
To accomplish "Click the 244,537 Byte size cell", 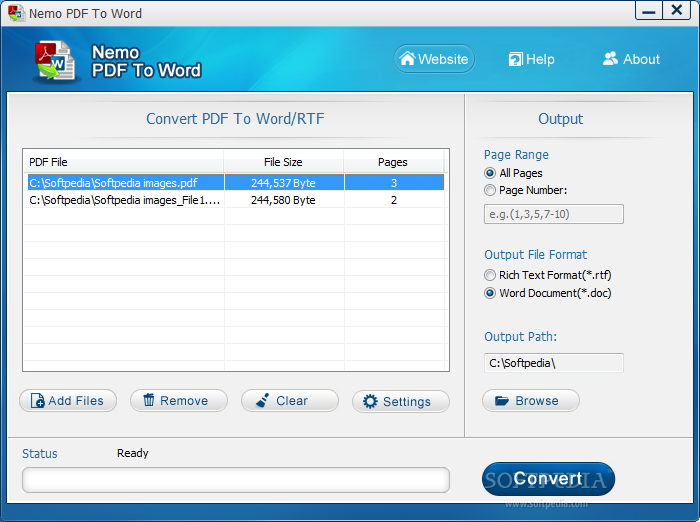I will (x=283, y=183).
